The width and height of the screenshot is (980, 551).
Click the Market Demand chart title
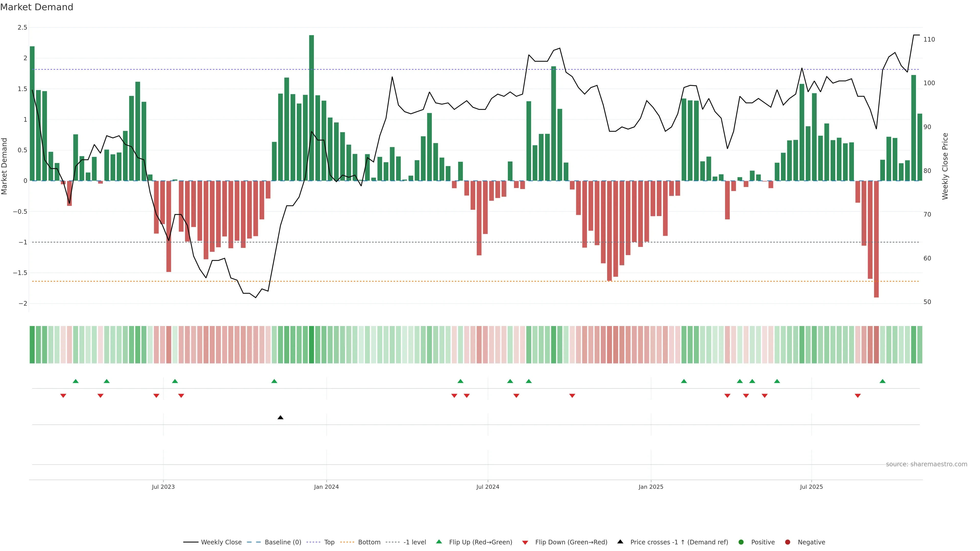click(36, 7)
